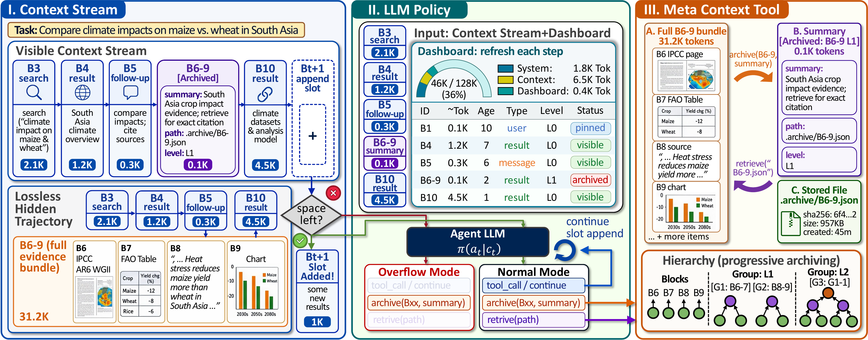The height and width of the screenshot is (340, 868).
Task: Click the globe icon in B4 result card
Action: pos(82,93)
